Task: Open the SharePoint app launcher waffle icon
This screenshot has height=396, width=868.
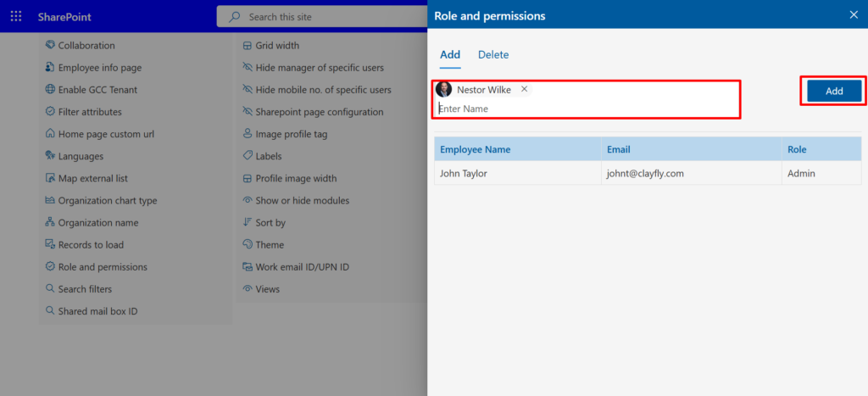Action: tap(16, 17)
